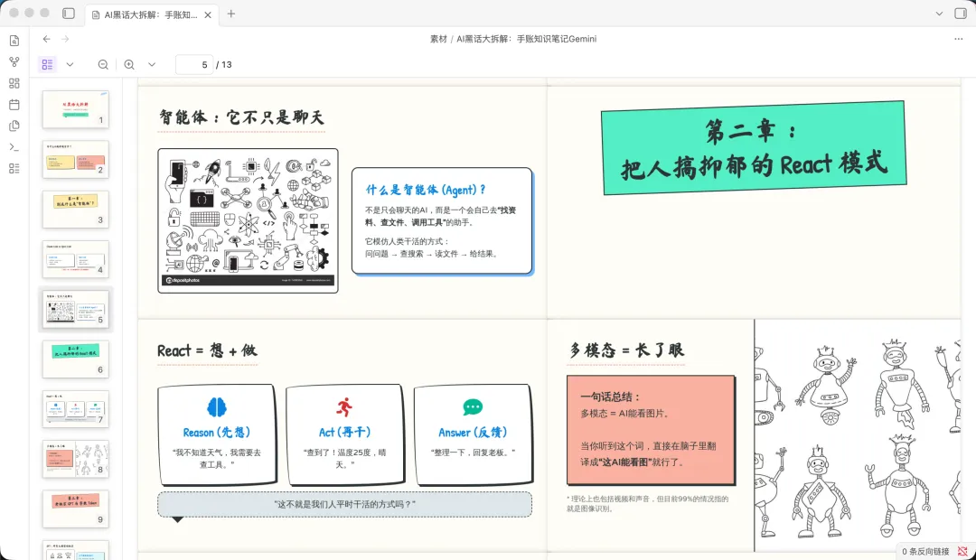Click the robots doodle illustration

[858, 435]
